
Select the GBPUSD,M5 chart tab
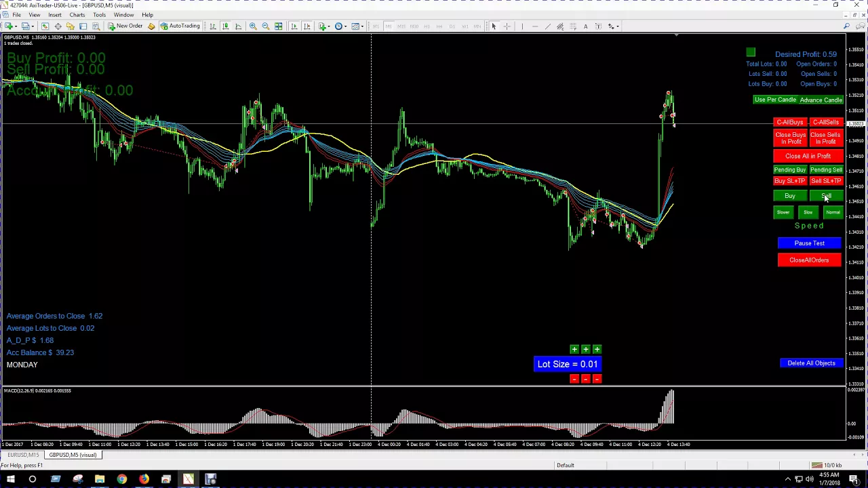pos(73,455)
